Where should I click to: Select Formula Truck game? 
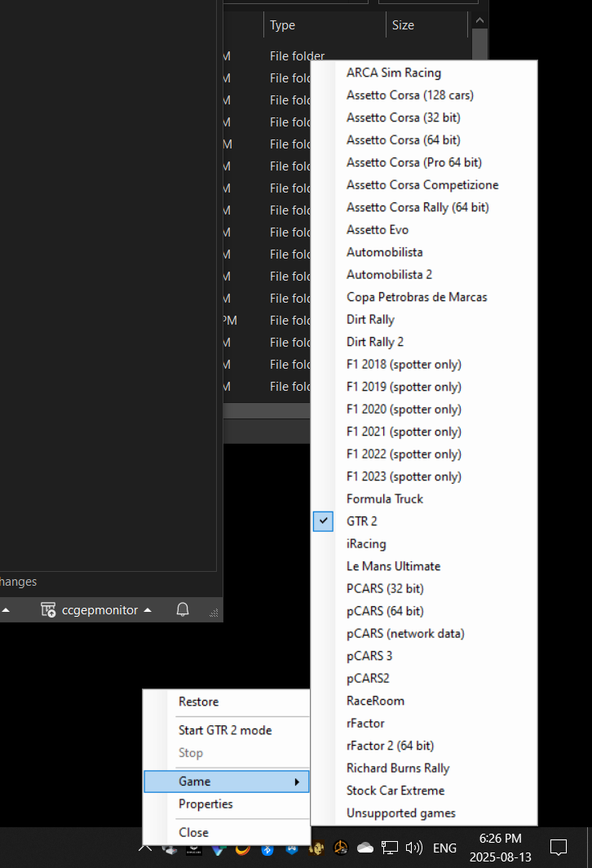point(424,498)
